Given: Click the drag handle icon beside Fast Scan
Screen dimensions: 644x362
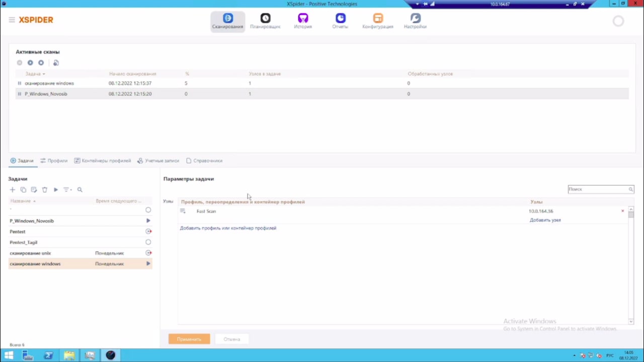Looking at the screenshot, I should coord(183,211).
